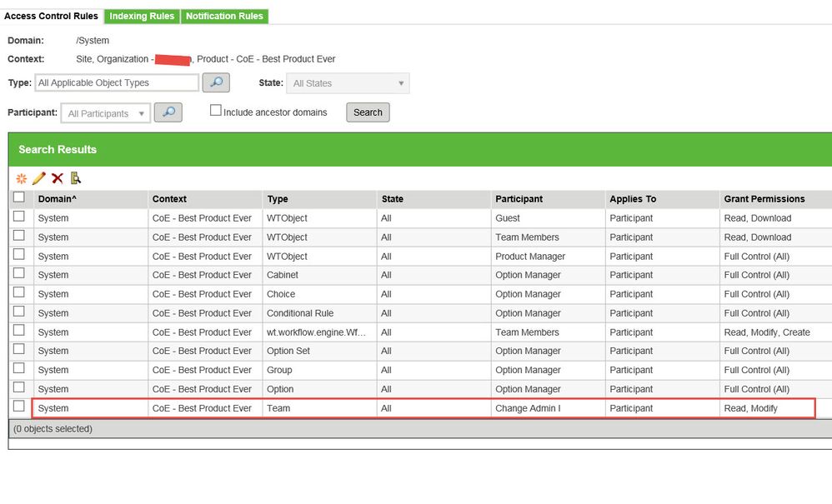
Task: Click the create new rule starburst icon
Action: [x=22, y=178]
